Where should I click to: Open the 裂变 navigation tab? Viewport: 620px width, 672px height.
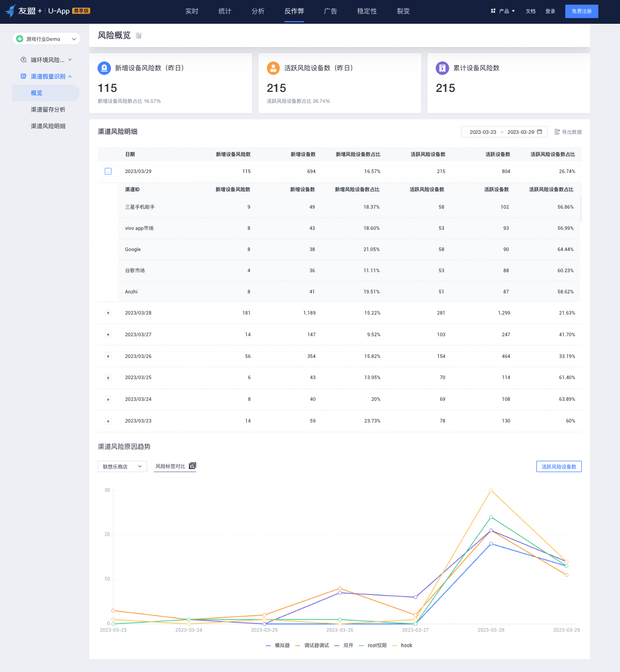[x=403, y=11]
